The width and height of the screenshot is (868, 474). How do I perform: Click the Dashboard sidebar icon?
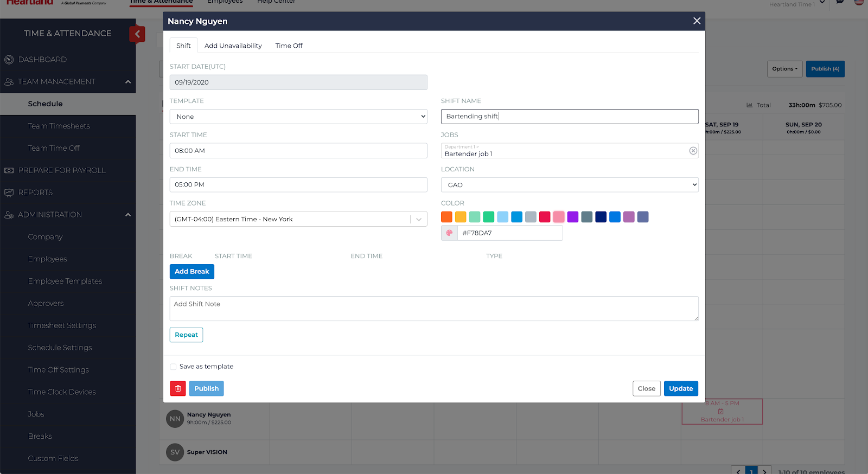tap(9, 60)
